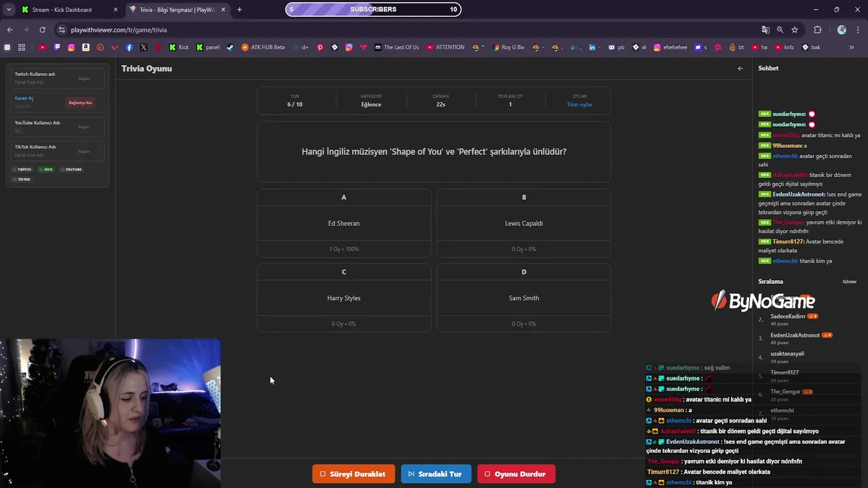Click SadeceKadirrr in the ranking list
This screenshot has width=868, height=488.
[788, 317]
